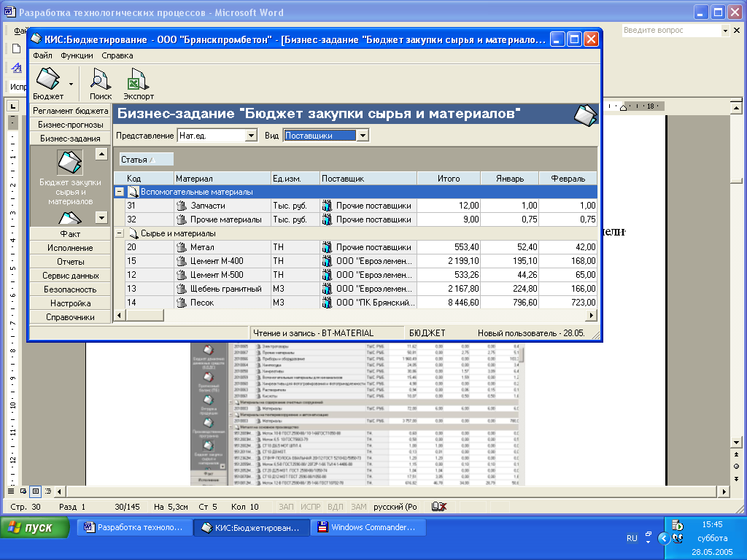
Task: Click the Цемент М-400 material icon
Action: click(182, 261)
